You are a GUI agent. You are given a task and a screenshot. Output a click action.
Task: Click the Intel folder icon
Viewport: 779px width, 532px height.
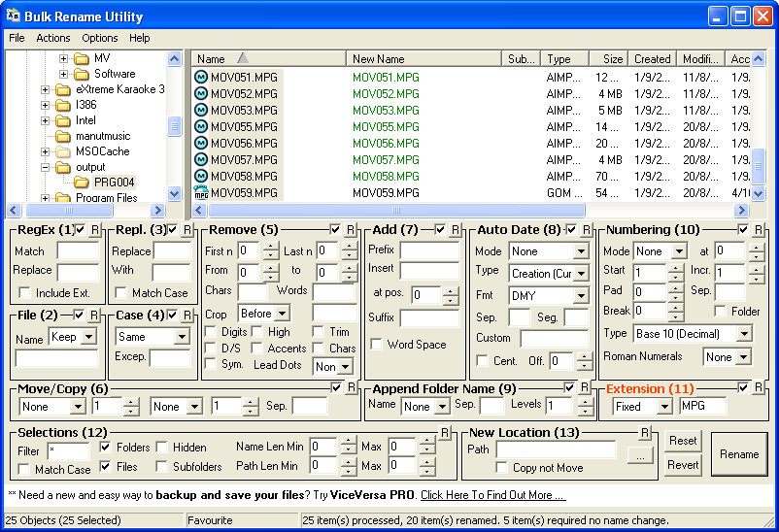(x=63, y=120)
